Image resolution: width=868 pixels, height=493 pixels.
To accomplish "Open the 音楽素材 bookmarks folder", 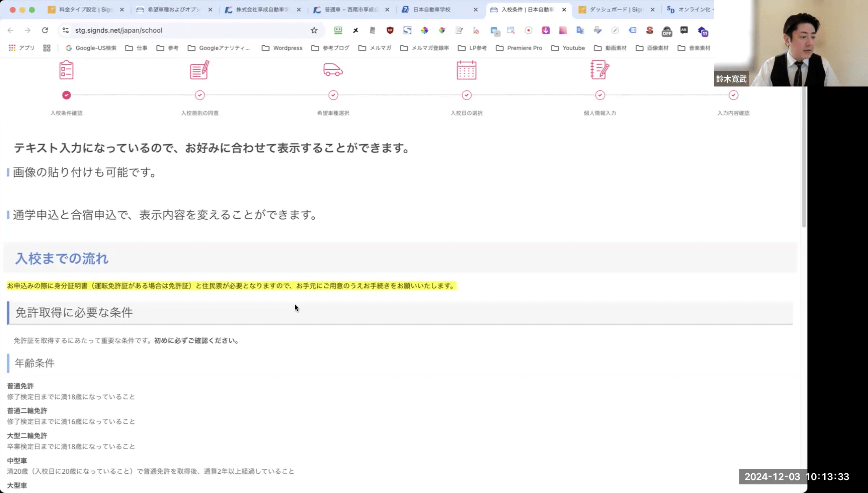I will click(x=694, y=48).
